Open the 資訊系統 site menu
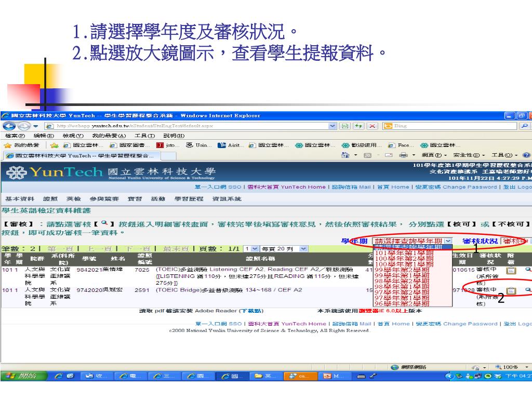This screenshot has height=399, width=532. (227, 199)
